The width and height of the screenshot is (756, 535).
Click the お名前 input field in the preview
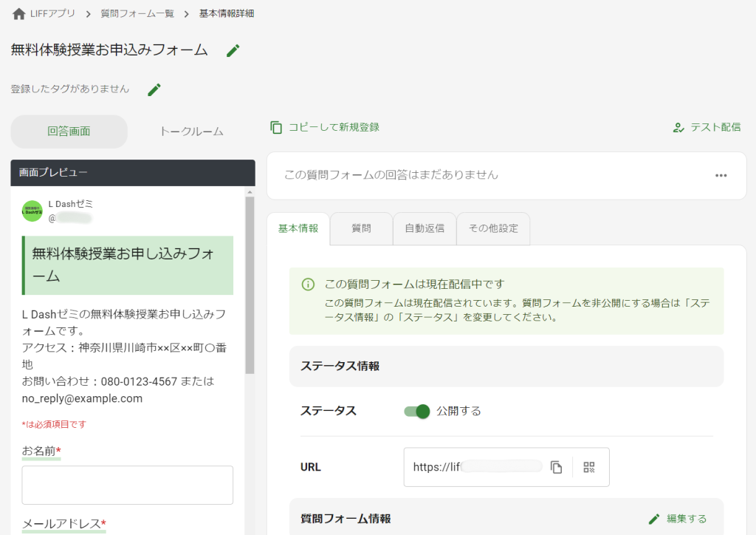(127, 485)
